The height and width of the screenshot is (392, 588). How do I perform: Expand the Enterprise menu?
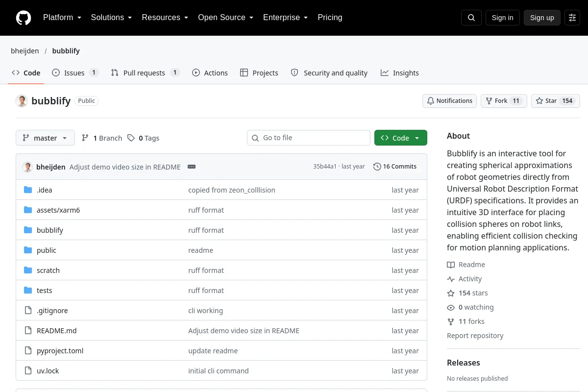(285, 18)
